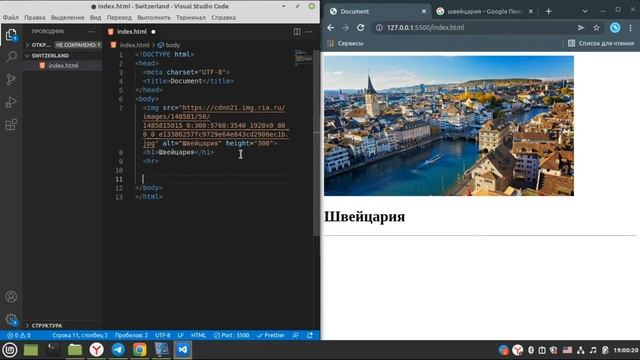Click the Prettier status bar item
Image resolution: width=640 pixels, height=360 pixels.
271,335
